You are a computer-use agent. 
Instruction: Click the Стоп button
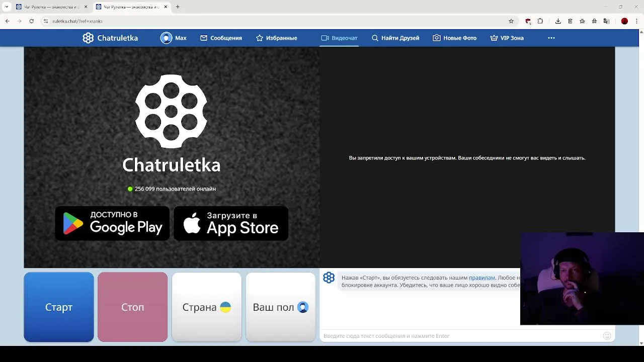point(133,307)
